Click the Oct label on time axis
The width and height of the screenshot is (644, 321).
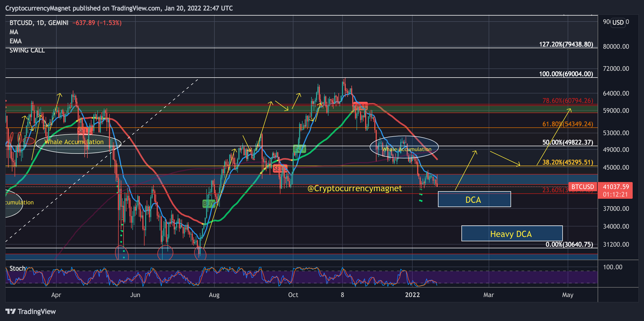point(293,295)
